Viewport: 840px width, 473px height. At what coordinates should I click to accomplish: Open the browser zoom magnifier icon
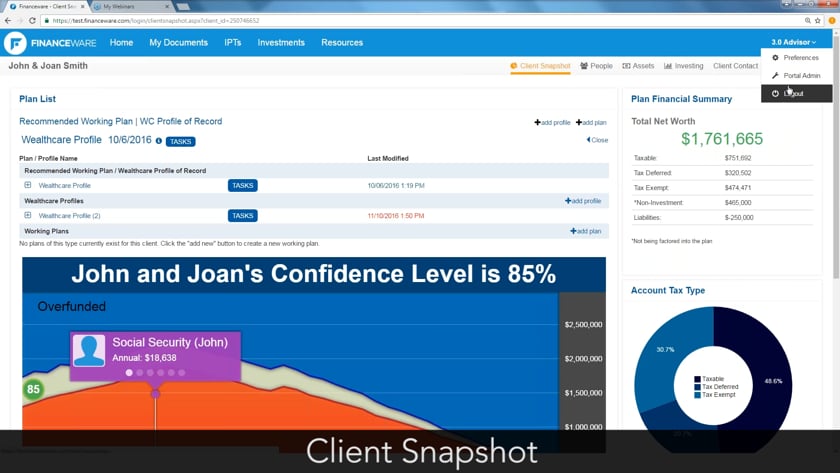807,20
